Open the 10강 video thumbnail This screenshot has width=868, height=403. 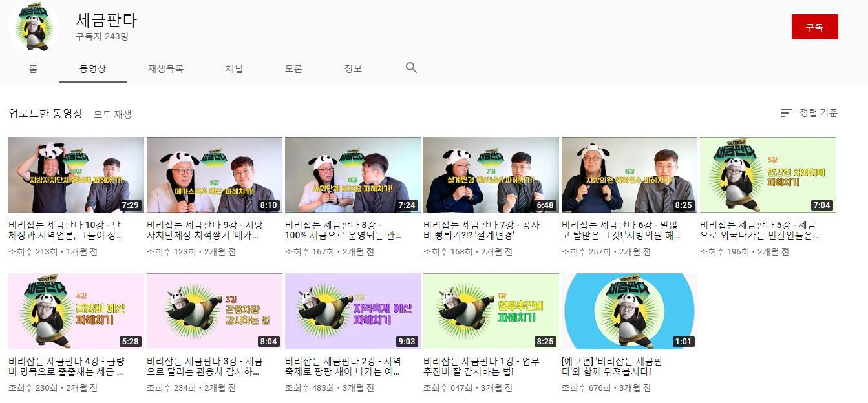coord(76,175)
